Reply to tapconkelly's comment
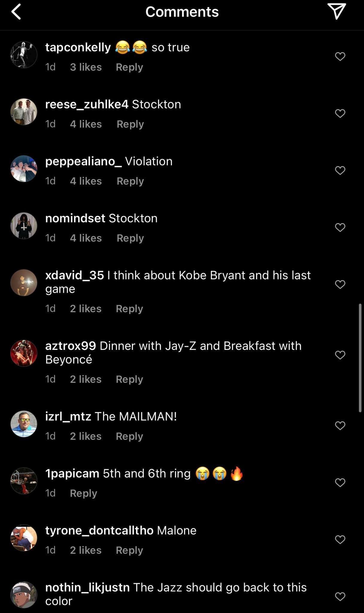 click(129, 67)
